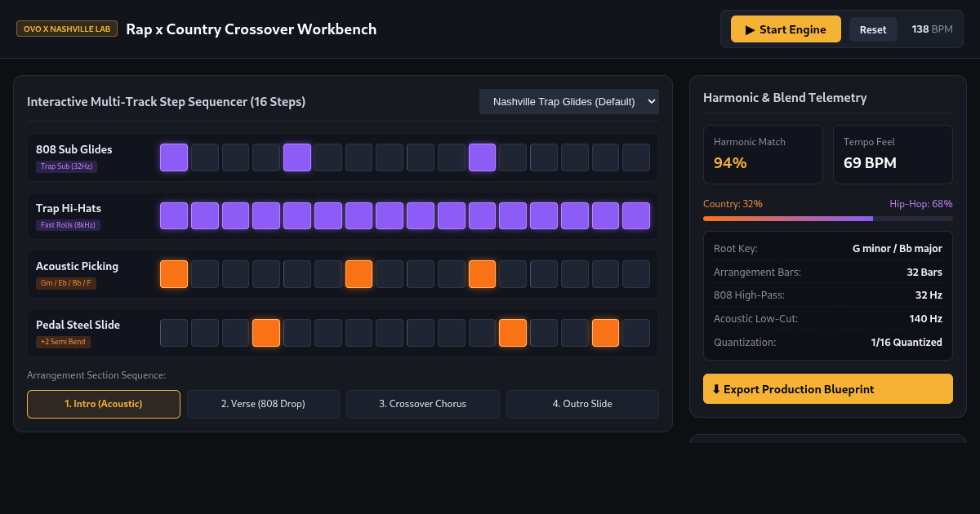Click the 808 Sub Glides track name
The width and height of the screenshot is (980, 514).
tap(74, 149)
